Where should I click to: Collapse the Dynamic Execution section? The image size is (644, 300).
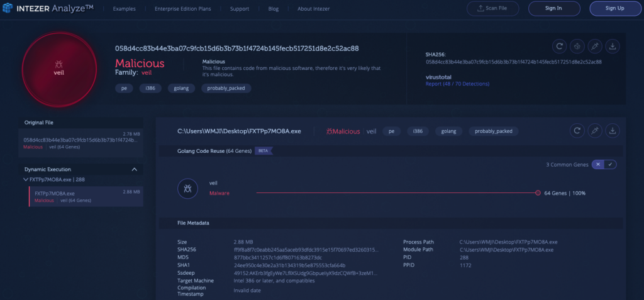pyautogui.click(x=134, y=169)
